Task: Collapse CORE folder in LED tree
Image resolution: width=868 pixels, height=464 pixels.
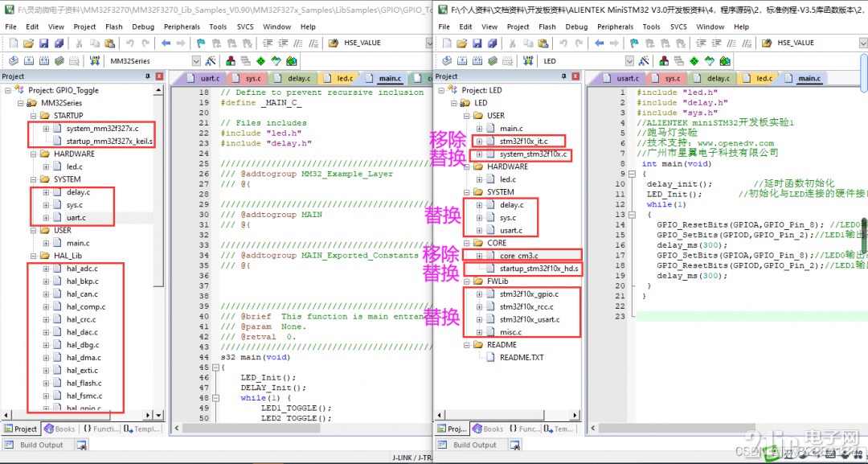Action: click(x=466, y=243)
